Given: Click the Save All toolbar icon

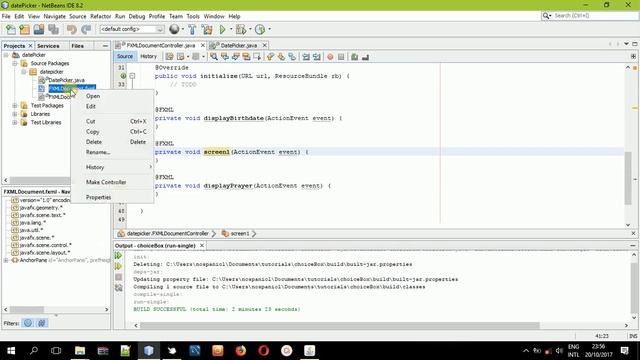Looking at the screenshot, I should point(53,29).
